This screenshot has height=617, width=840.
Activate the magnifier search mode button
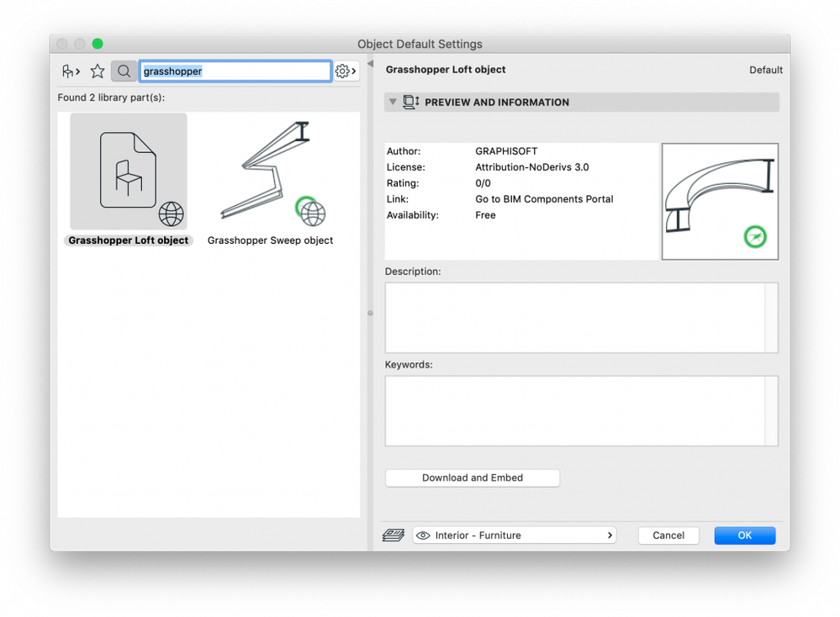[x=124, y=71]
